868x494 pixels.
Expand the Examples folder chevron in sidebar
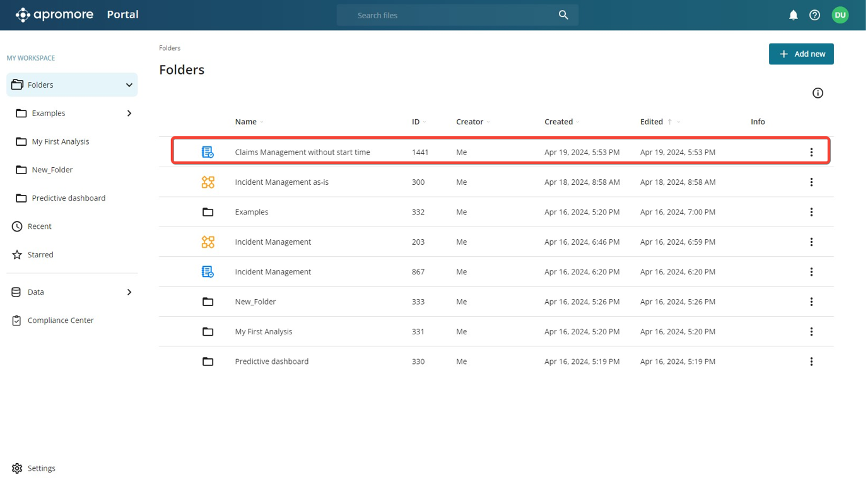[x=129, y=114]
